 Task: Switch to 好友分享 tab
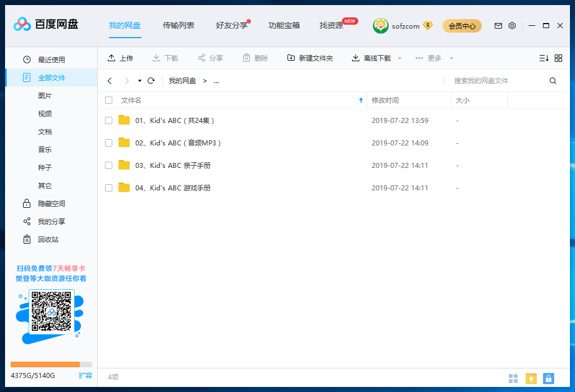pos(232,25)
